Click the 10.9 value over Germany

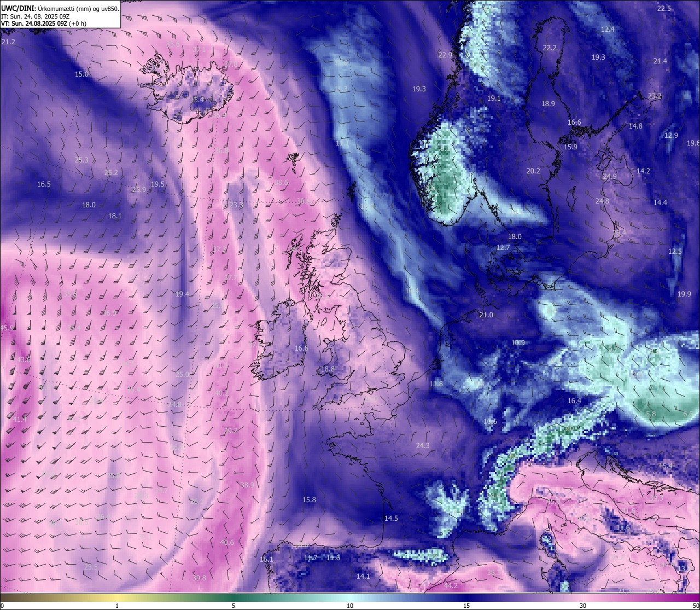(518, 343)
